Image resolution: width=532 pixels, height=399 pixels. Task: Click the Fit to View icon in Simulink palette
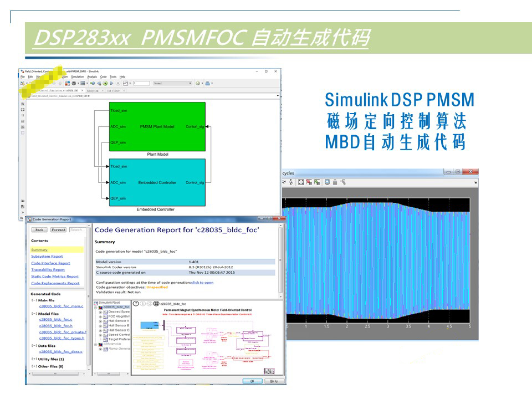[x=23, y=110]
